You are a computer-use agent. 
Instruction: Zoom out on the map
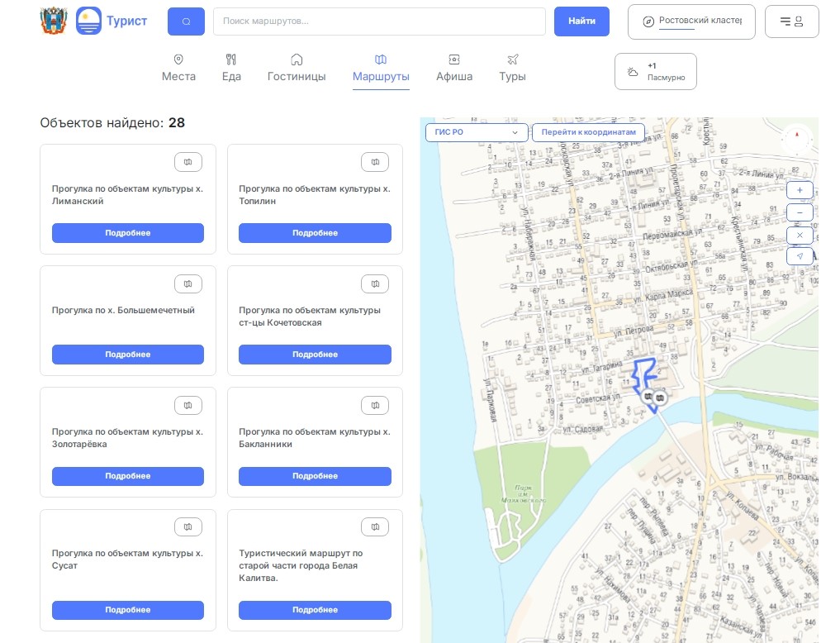[x=800, y=212]
